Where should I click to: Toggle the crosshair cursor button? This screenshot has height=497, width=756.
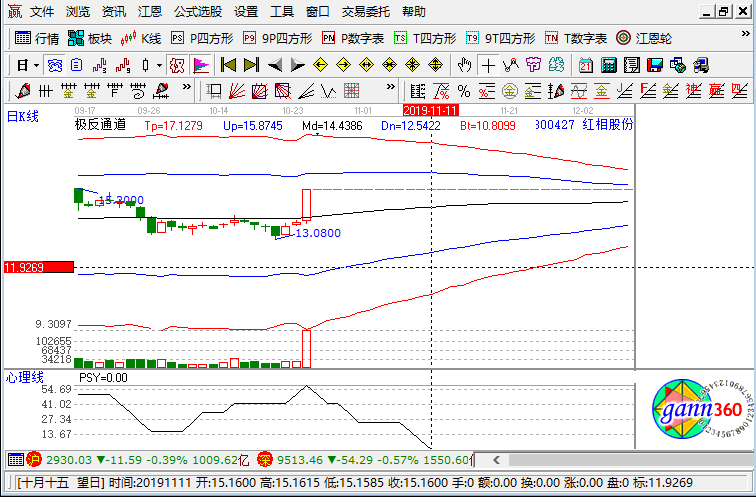[x=488, y=65]
